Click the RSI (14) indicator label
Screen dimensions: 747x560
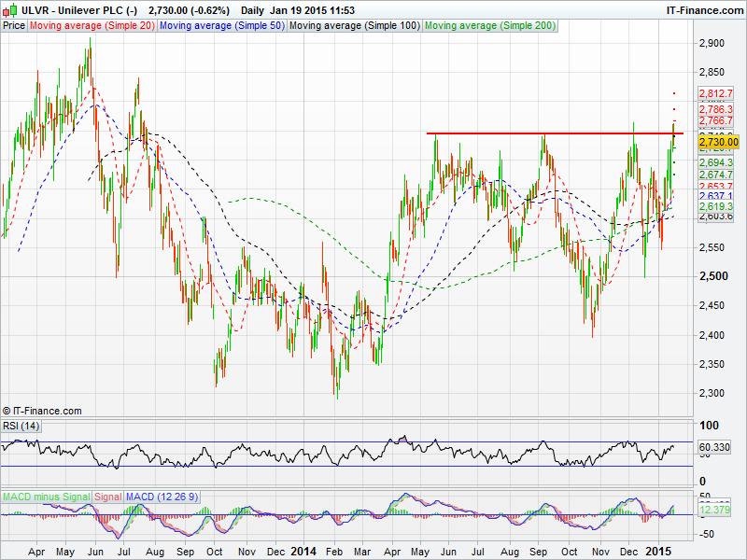click(21, 426)
